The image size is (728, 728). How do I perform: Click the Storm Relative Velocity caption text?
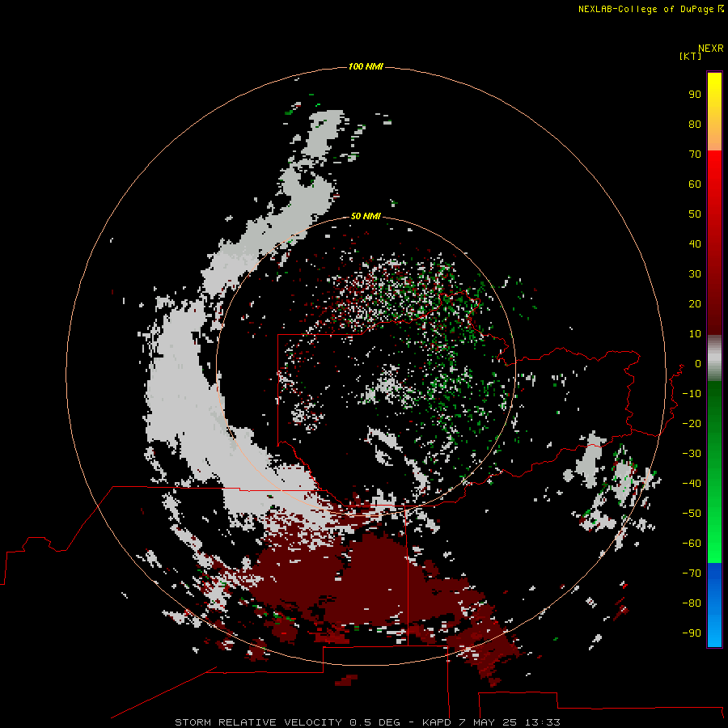(367, 722)
